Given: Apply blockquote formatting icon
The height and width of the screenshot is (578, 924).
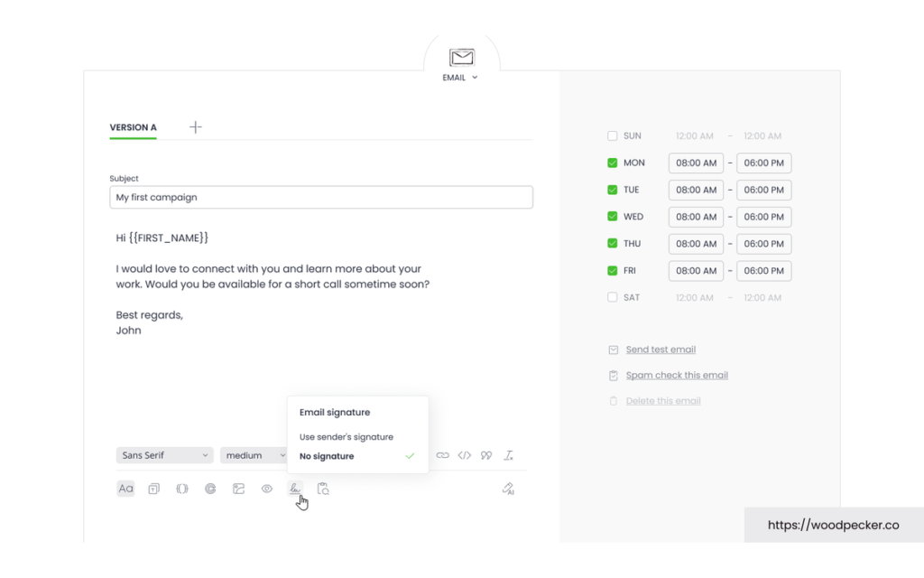Looking at the screenshot, I should [486, 455].
